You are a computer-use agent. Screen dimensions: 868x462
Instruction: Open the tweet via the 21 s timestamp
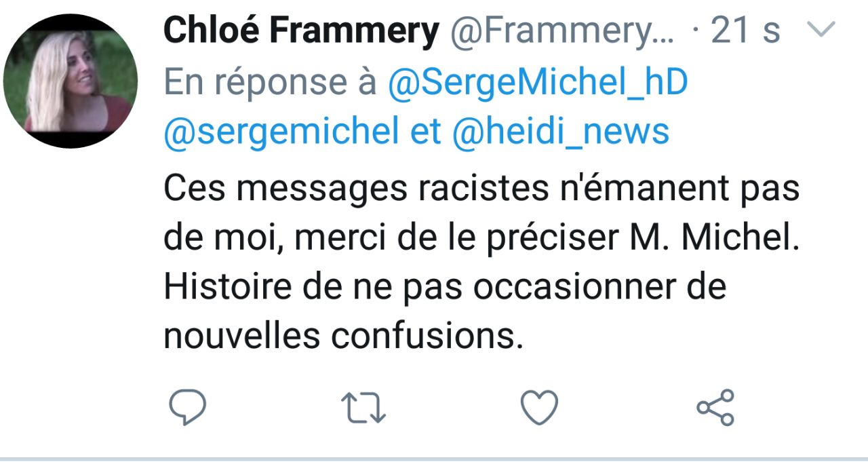click(x=746, y=31)
